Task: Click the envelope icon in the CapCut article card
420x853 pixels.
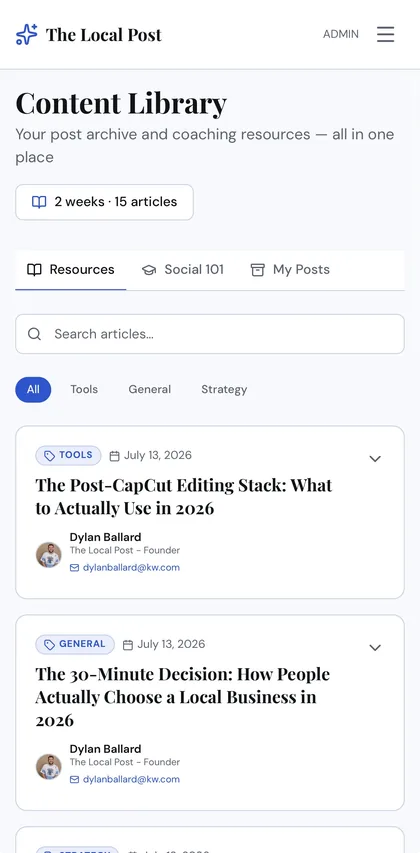Action: pos(75,568)
